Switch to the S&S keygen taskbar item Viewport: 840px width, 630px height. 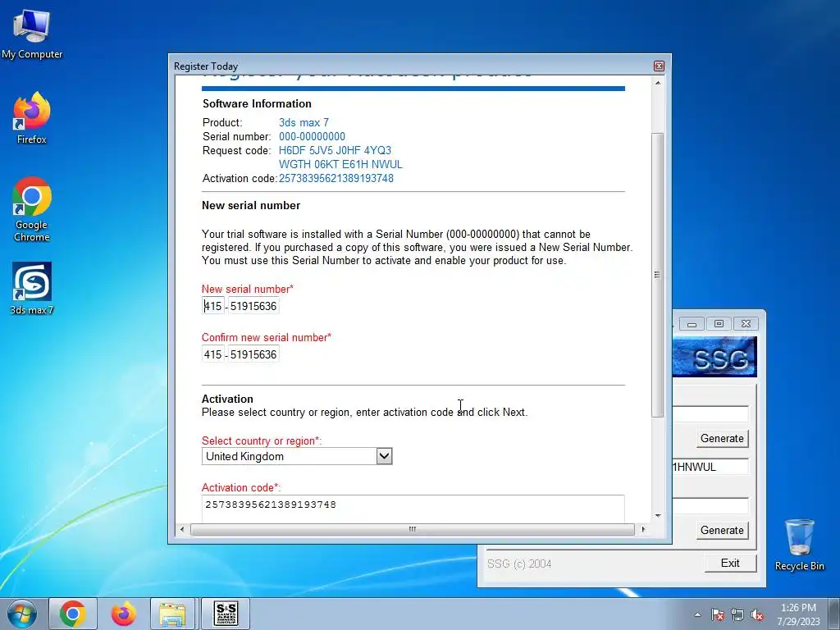tap(226, 614)
